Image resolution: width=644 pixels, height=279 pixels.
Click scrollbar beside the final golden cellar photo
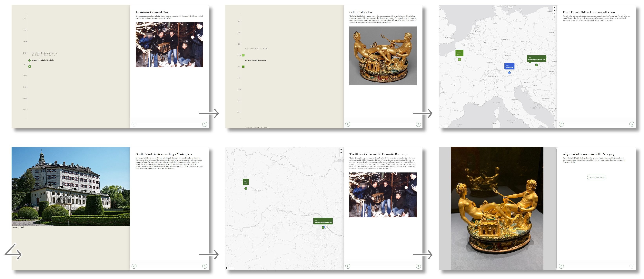pos(556,208)
